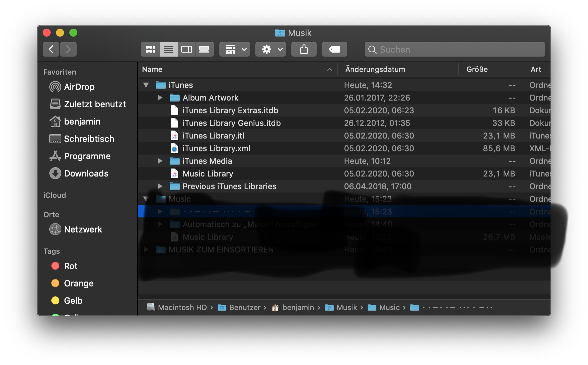
Task: Switch to list view
Action: (169, 49)
